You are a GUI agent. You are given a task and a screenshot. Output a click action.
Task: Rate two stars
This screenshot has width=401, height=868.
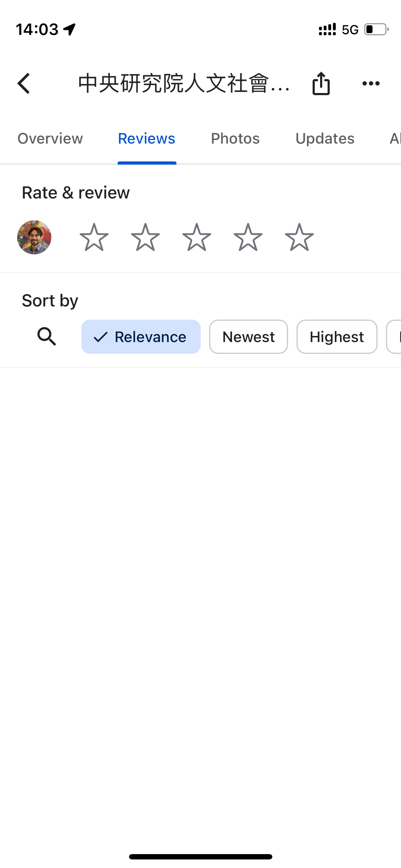(145, 237)
